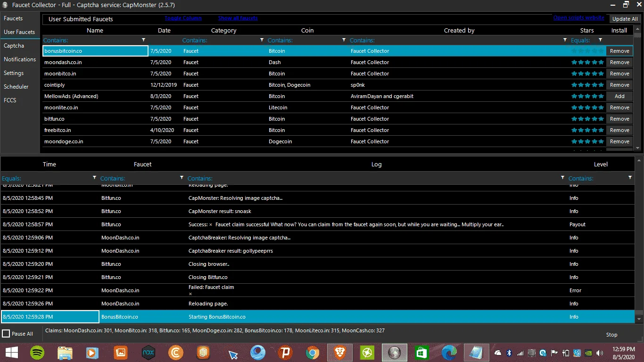
Task: Open the Log column filter dropdown
Action: (x=562, y=178)
